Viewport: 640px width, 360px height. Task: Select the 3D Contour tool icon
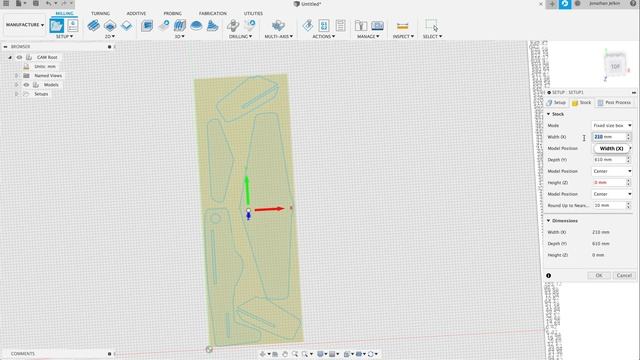212,26
